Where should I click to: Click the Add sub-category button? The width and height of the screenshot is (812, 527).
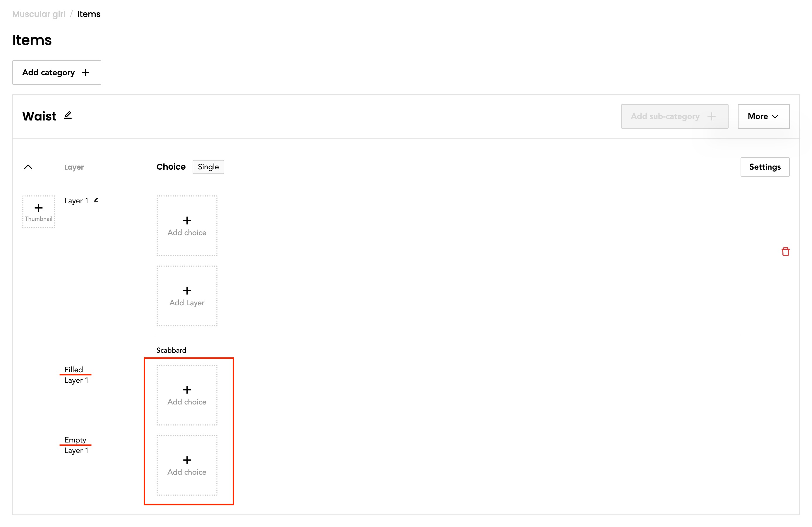point(674,117)
